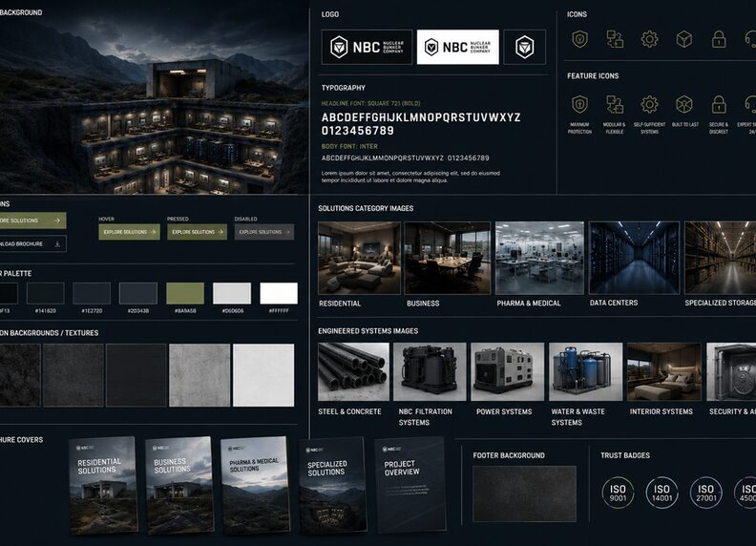
Task: Open the Residential category image
Action: [359, 258]
